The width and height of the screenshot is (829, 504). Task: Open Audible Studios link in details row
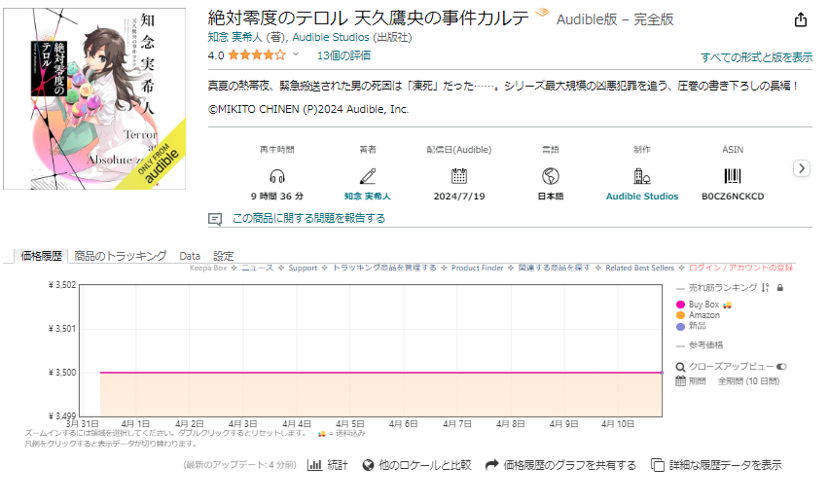point(642,197)
